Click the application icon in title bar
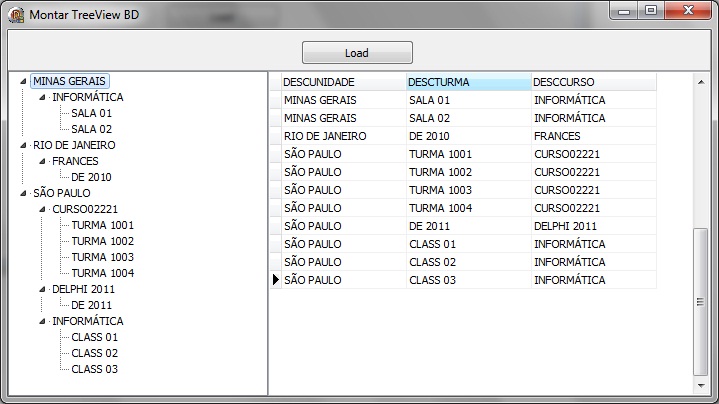The image size is (719, 404). 16,15
